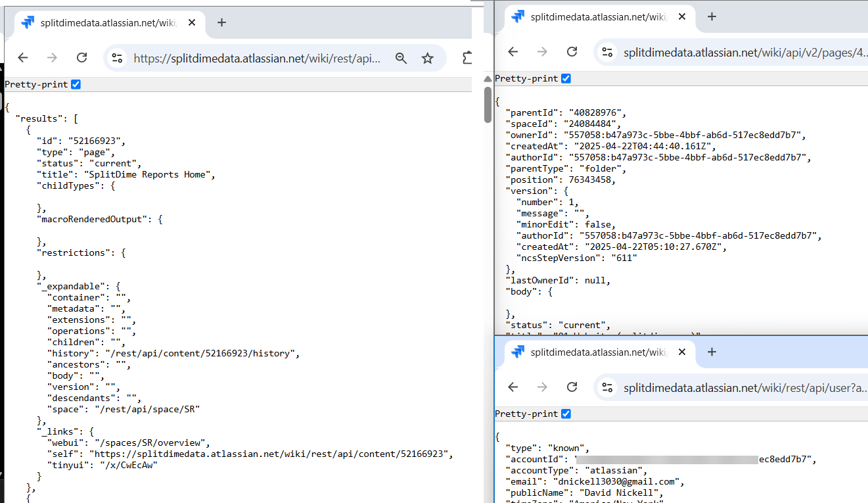
Task: Uncheck Pretty-print in the left window
Action: click(x=76, y=84)
